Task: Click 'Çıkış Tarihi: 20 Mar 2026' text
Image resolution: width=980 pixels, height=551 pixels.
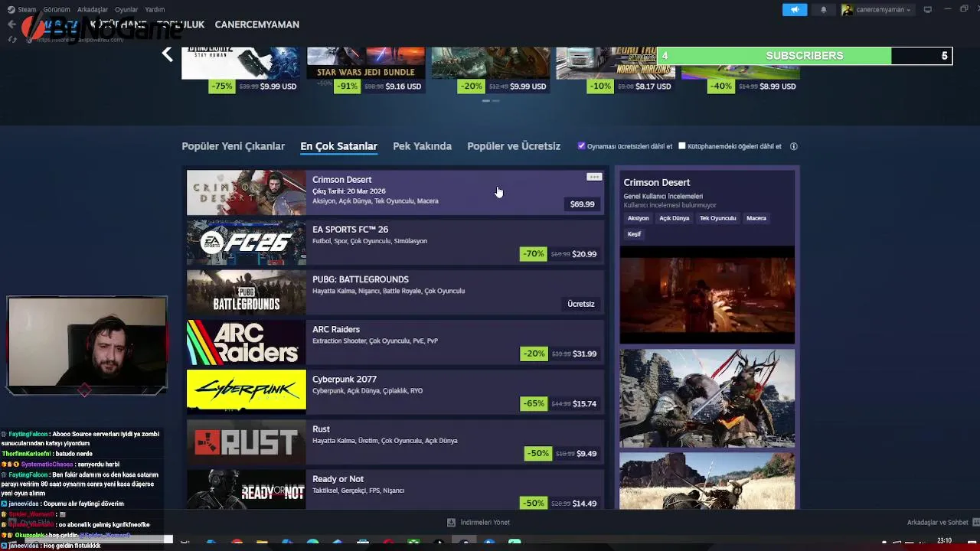Action: click(x=348, y=191)
